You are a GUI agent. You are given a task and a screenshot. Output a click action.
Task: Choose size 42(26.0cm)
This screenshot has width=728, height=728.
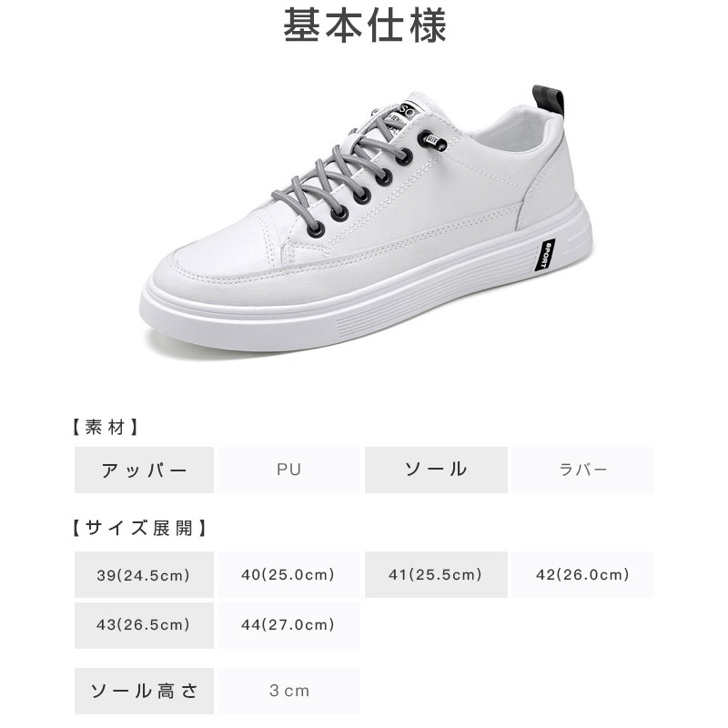coord(582,575)
